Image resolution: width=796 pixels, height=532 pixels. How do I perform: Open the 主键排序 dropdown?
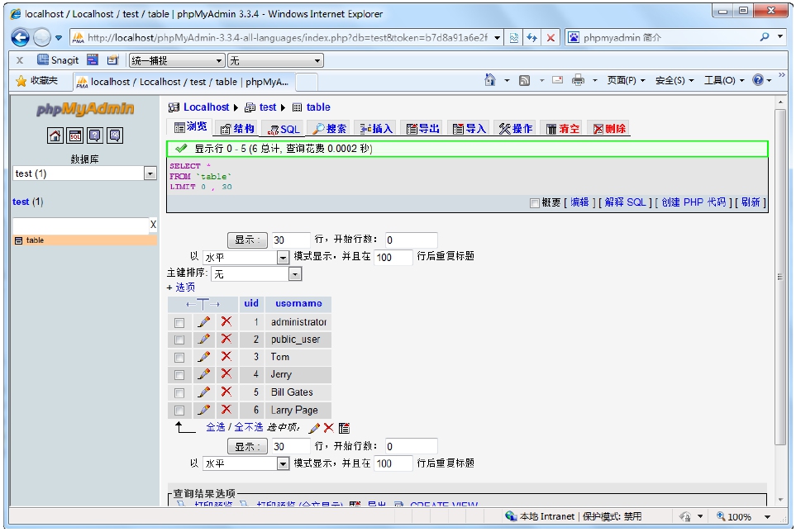point(256,274)
